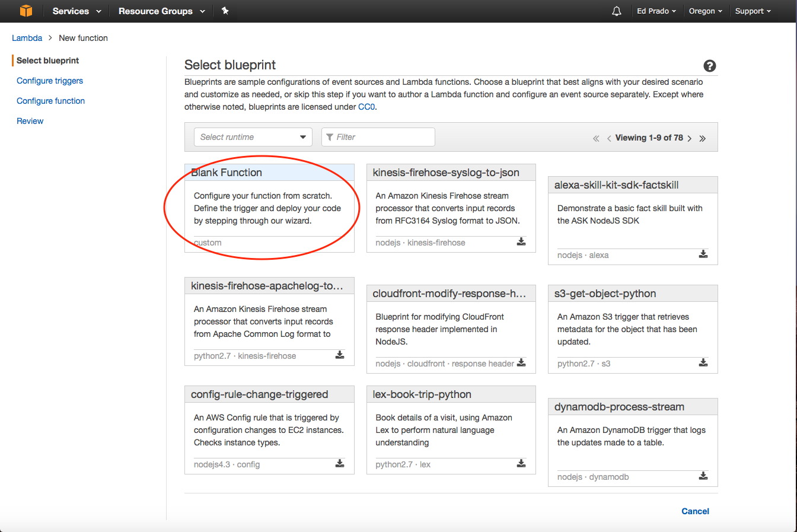Jump to last page of blueprints

click(703, 138)
